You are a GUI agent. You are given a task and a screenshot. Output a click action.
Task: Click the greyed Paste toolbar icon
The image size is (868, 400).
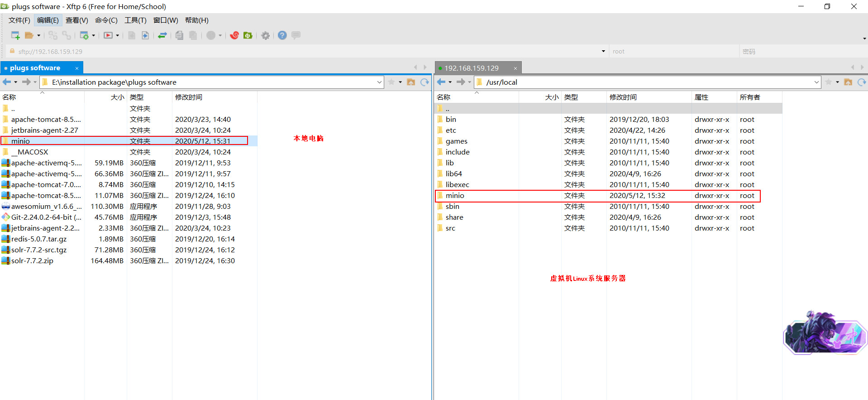coord(193,35)
